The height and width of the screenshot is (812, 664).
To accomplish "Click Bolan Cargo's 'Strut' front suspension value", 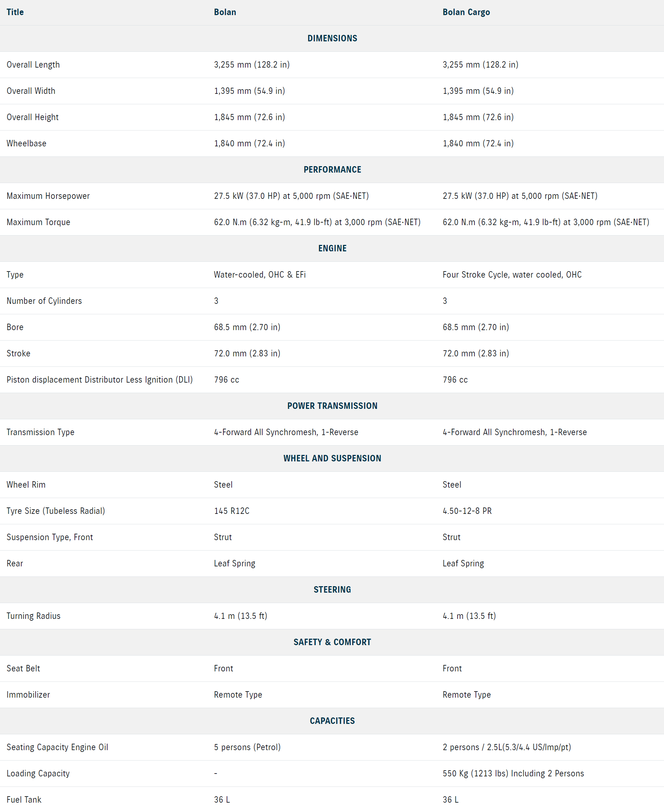I will tap(451, 537).
